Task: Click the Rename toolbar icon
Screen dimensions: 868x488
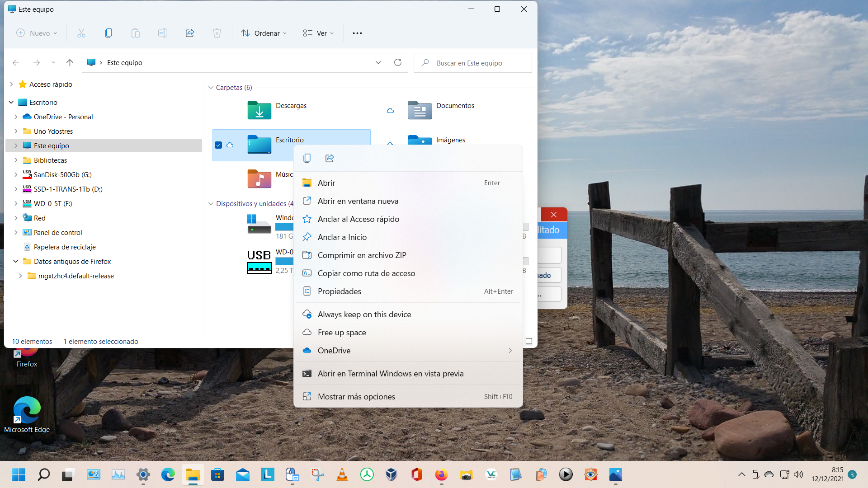Action: 163,33
